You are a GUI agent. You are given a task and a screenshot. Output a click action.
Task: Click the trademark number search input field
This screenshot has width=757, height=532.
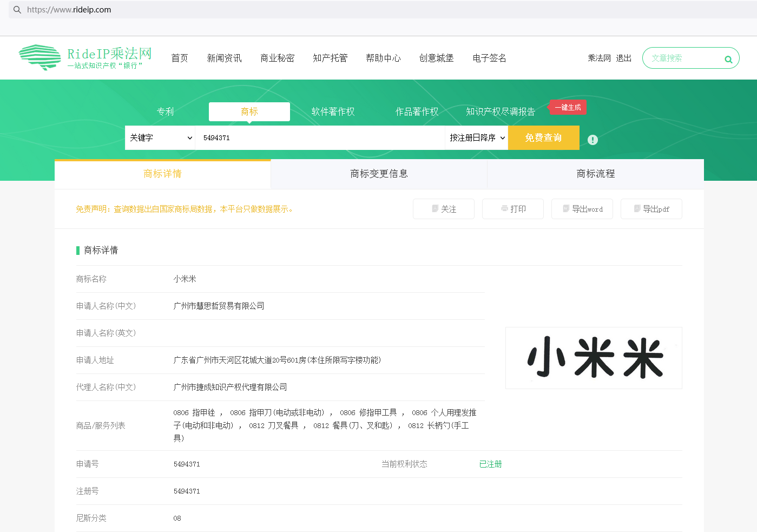(x=320, y=137)
